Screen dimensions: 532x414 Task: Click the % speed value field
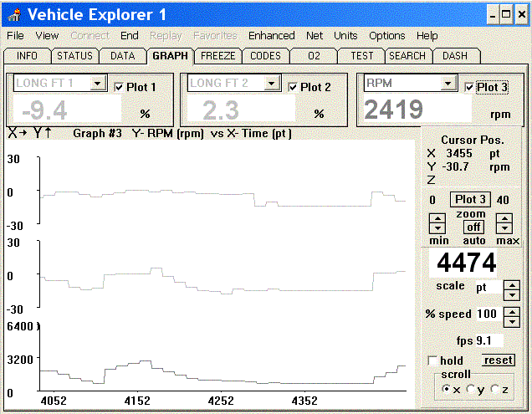click(486, 314)
